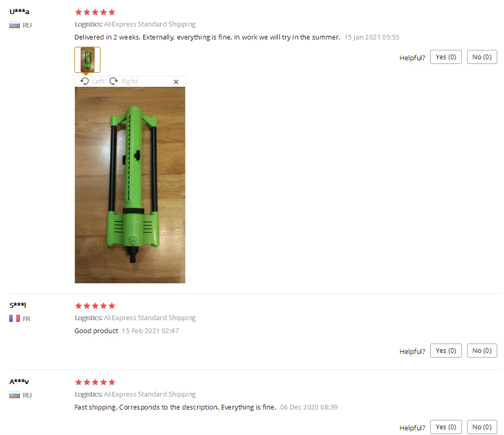This screenshot has height=435, width=504.
Task: Click reviewer name A***v
Action: (19, 381)
